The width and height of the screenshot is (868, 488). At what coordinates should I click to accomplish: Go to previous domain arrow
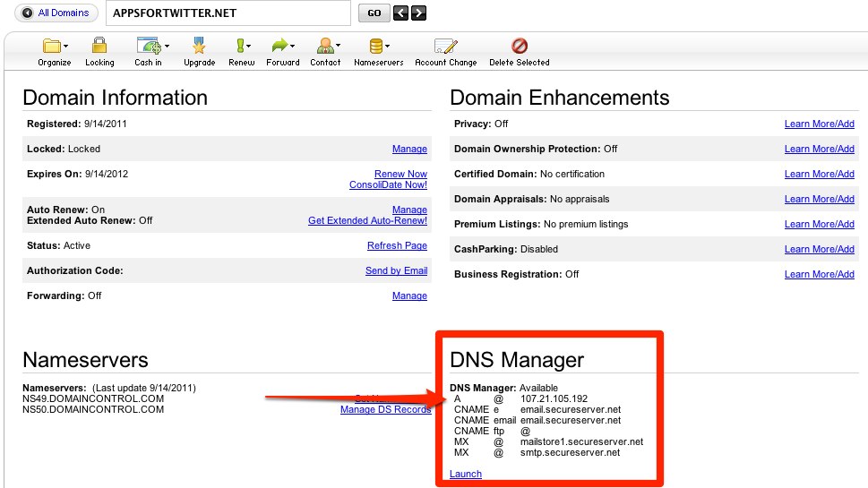click(x=400, y=13)
